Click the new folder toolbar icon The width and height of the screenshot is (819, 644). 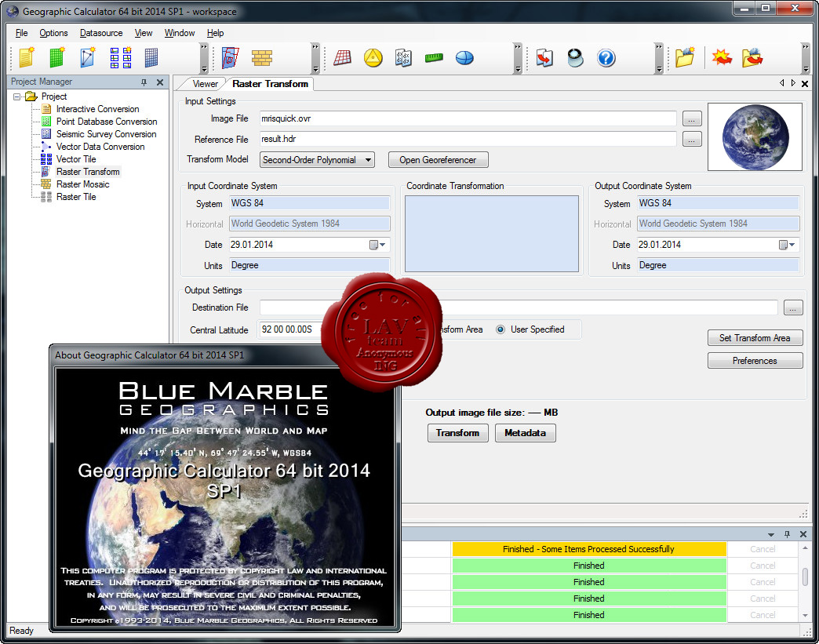point(685,57)
